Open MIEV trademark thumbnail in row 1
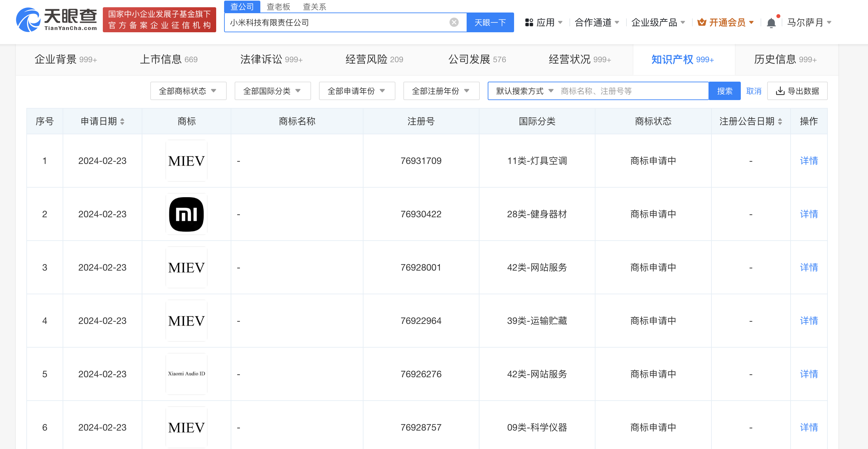The height and width of the screenshot is (449, 868). pyautogui.click(x=186, y=161)
